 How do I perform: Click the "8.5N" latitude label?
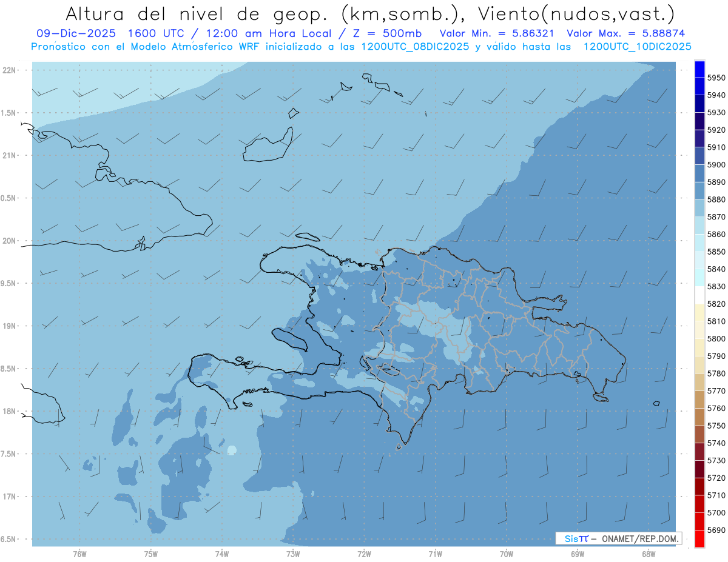[8, 369]
